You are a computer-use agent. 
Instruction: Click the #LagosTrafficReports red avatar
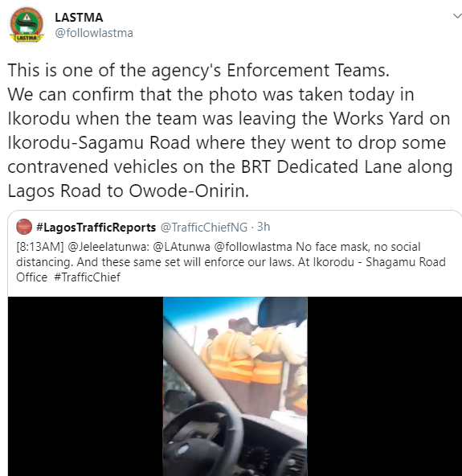point(24,227)
